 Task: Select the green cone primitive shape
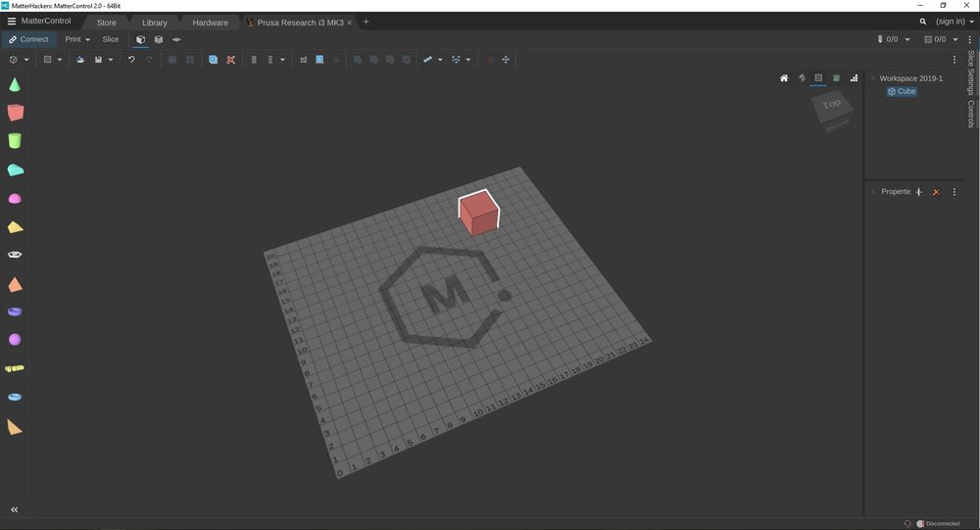coord(15,85)
